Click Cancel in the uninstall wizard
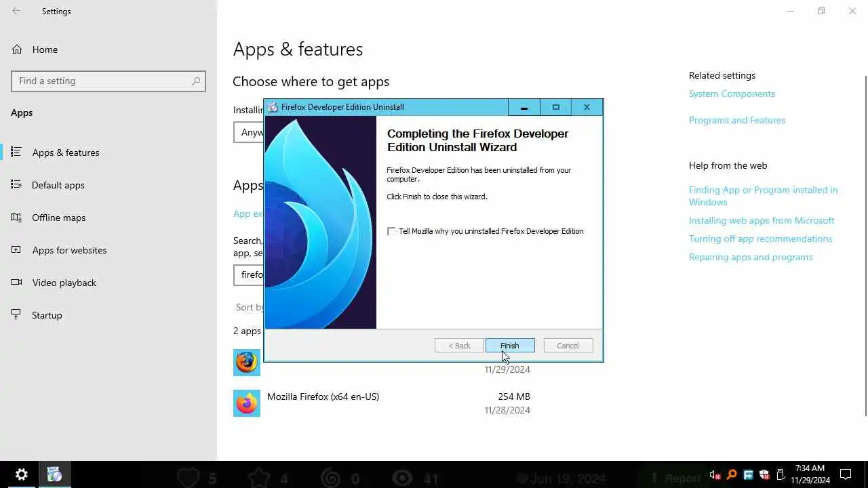 568,346
